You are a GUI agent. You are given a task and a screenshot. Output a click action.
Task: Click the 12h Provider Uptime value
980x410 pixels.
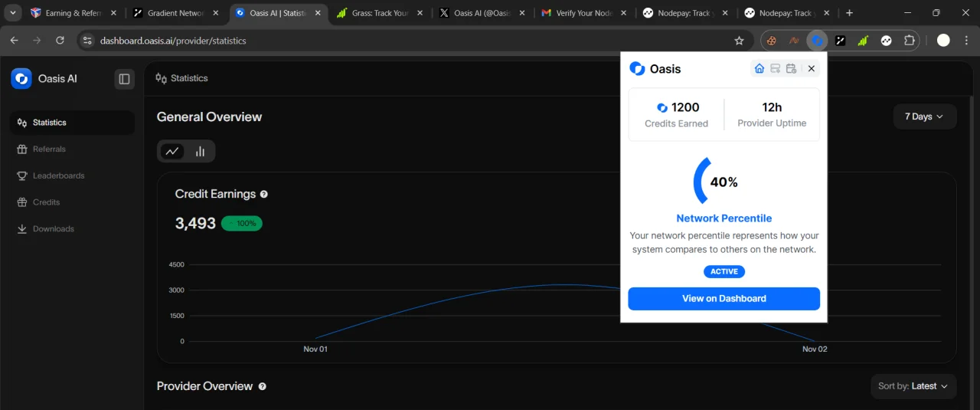772,107
